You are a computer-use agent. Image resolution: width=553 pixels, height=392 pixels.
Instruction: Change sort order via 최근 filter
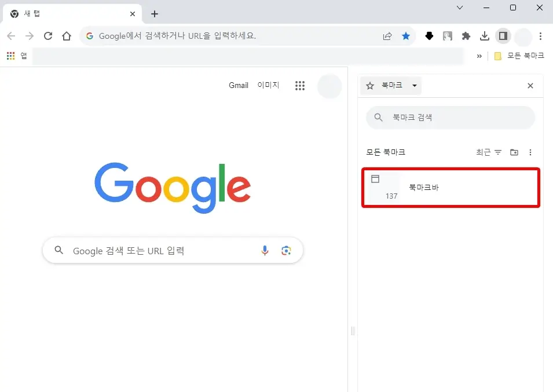pyautogui.click(x=489, y=152)
